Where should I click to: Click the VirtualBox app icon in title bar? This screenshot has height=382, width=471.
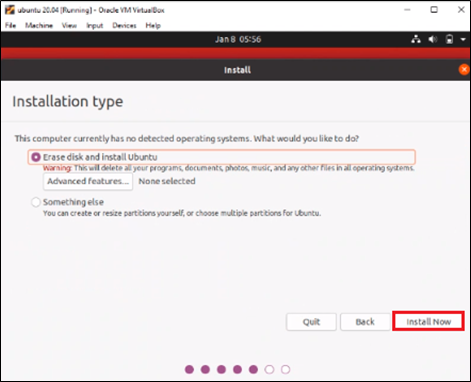10,10
